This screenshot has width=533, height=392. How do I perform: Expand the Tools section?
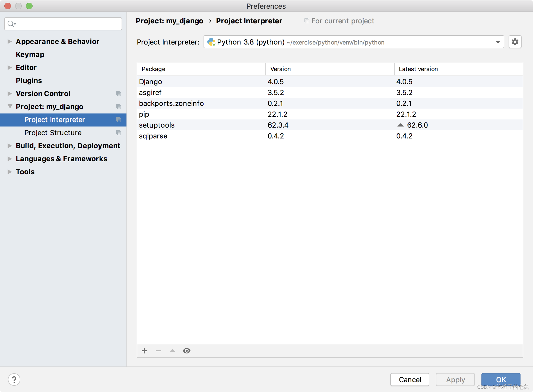click(x=9, y=172)
